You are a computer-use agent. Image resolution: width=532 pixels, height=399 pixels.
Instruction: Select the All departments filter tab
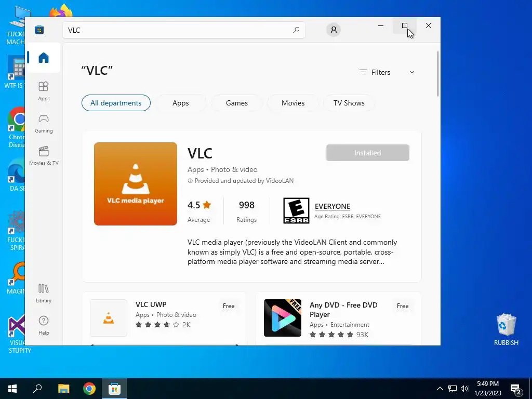pos(116,103)
